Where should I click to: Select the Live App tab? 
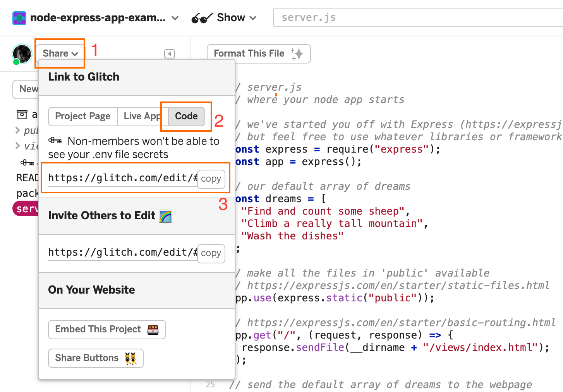(142, 116)
